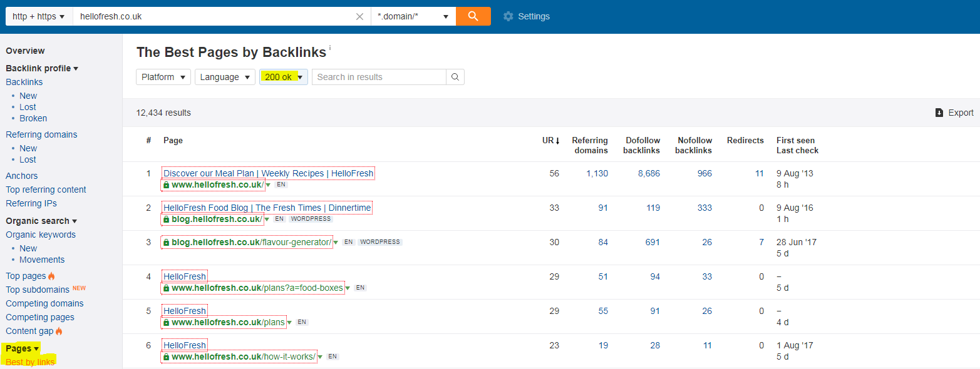Expand the arrow next to blog.hellofresh.co.uk/ URL
The width and height of the screenshot is (980, 369).
(x=266, y=220)
